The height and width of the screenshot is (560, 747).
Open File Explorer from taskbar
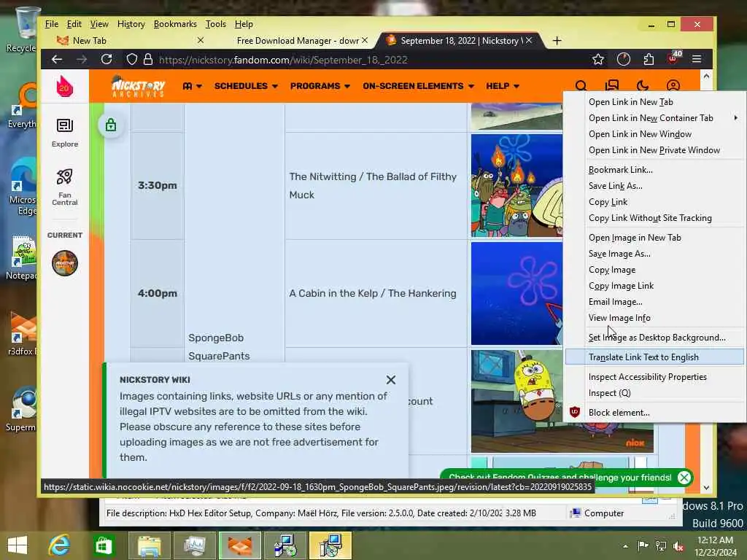(150, 545)
